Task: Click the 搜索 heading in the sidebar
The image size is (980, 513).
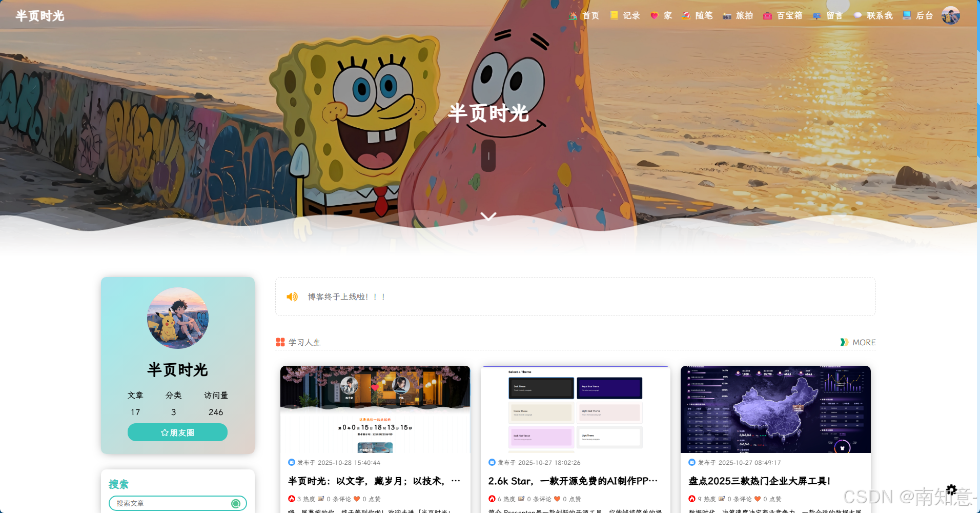Action: pyautogui.click(x=118, y=484)
